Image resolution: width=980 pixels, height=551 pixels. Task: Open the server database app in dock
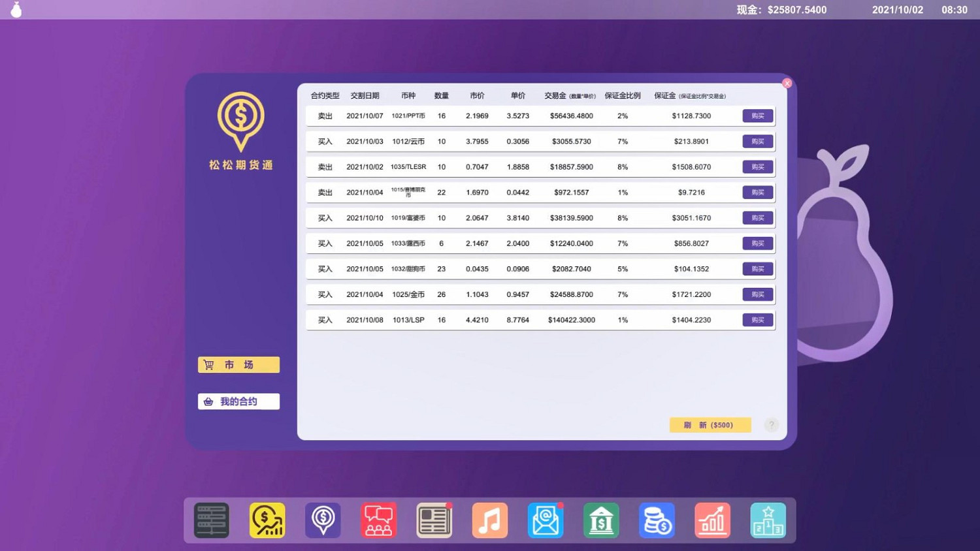pyautogui.click(x=211, y=520)
